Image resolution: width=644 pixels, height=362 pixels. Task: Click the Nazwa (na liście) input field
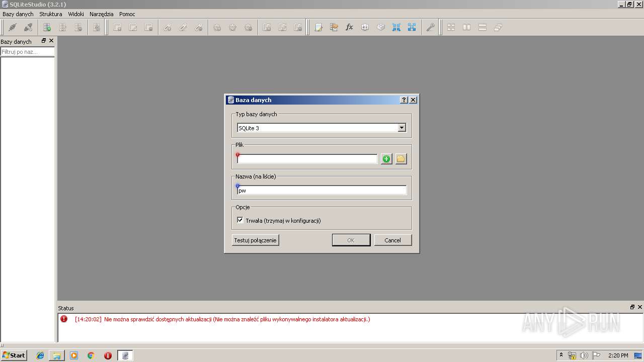point(321,190)
